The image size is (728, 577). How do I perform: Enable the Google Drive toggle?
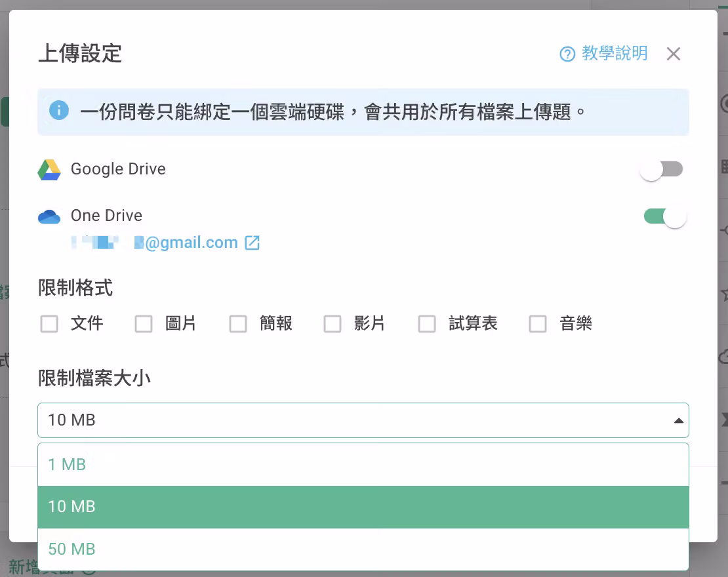coord(661,169)
